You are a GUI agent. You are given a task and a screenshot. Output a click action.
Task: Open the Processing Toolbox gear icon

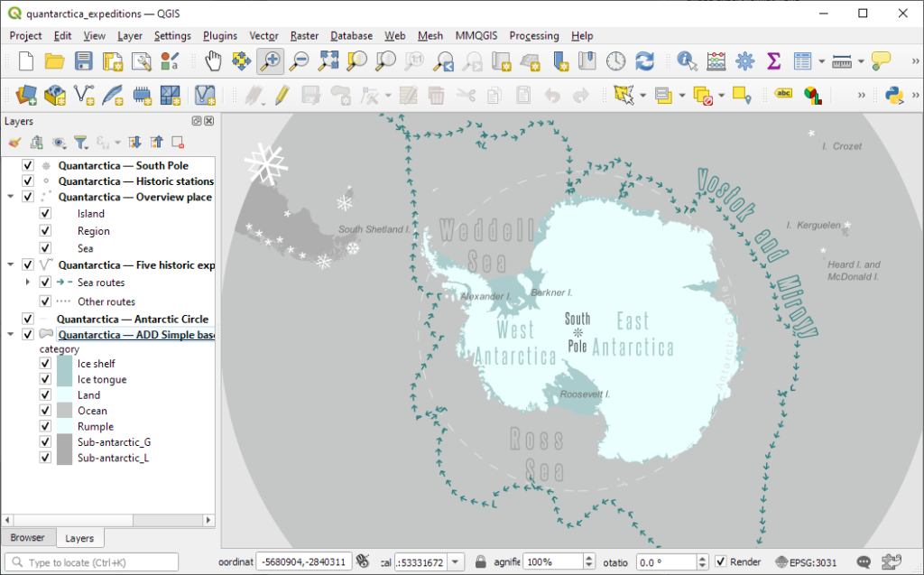[744, 60]
